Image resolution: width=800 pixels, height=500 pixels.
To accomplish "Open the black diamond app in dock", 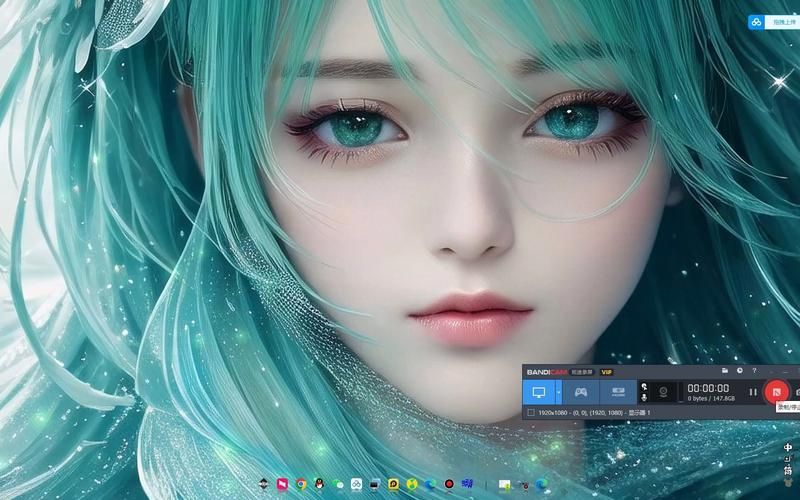I will pyautogui.click(x=263, y=484).
